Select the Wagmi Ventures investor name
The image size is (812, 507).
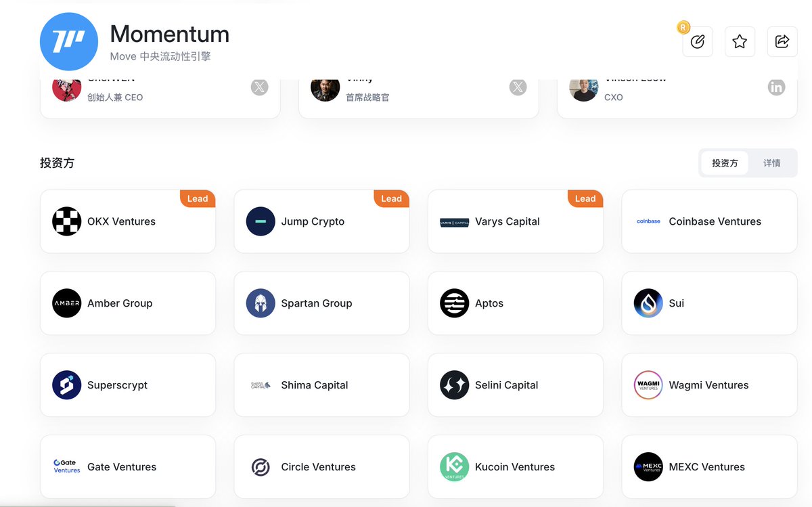708,385
